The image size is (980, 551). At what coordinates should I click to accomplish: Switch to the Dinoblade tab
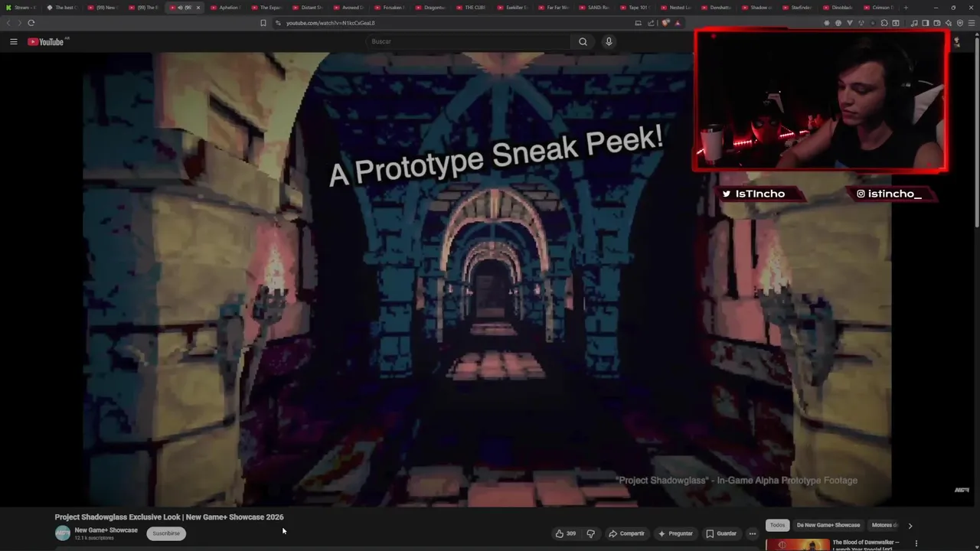[840, 8]
